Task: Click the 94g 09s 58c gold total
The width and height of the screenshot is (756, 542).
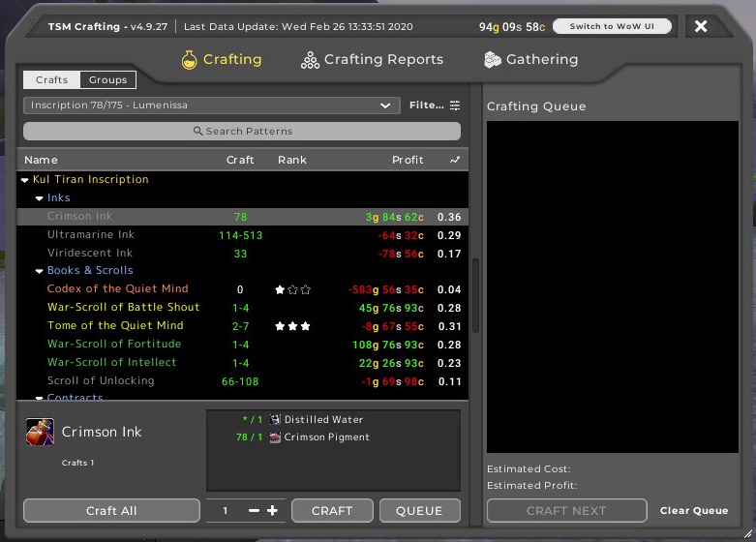Action: pyautogui.click(x=512, y=27)
